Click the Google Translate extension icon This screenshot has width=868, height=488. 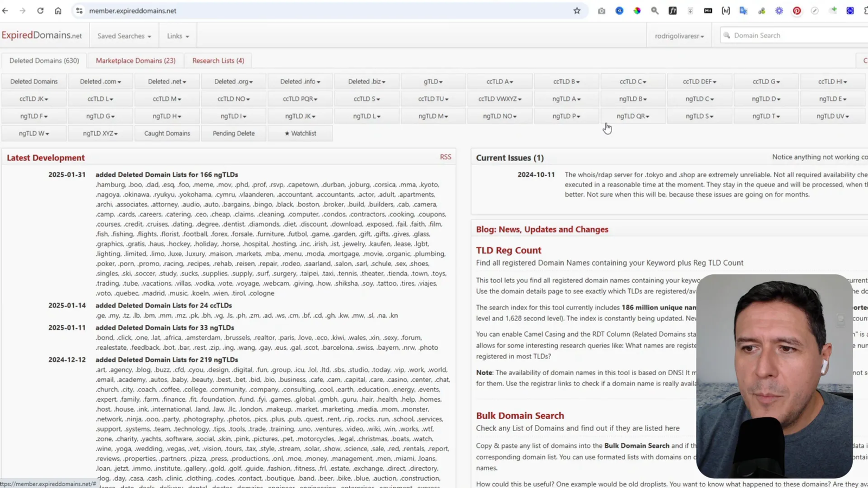(x=743, y=11)
